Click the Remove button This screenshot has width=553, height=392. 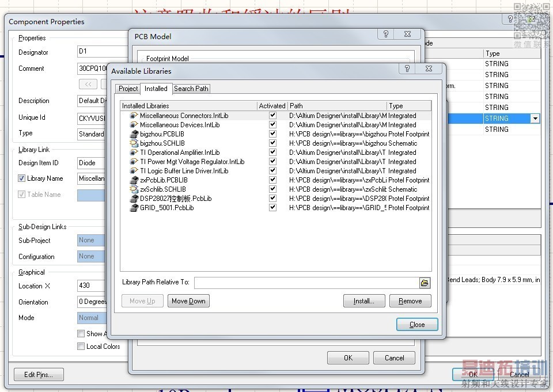pyautogui.click(x=410, y=301)
